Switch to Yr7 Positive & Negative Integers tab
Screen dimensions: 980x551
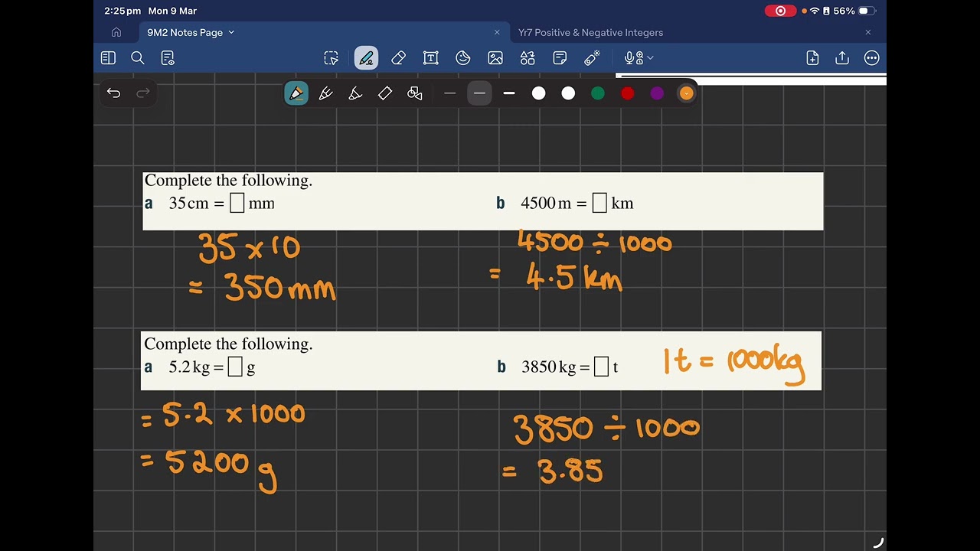click(591, 32)
